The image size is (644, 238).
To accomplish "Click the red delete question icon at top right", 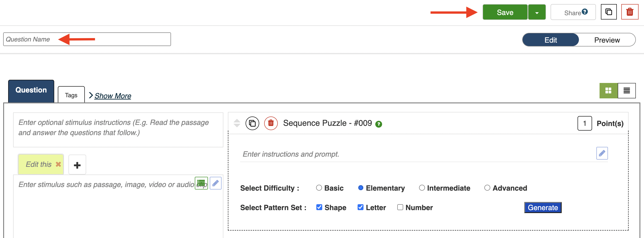I will pyautogui.click(x=629, y=12).
